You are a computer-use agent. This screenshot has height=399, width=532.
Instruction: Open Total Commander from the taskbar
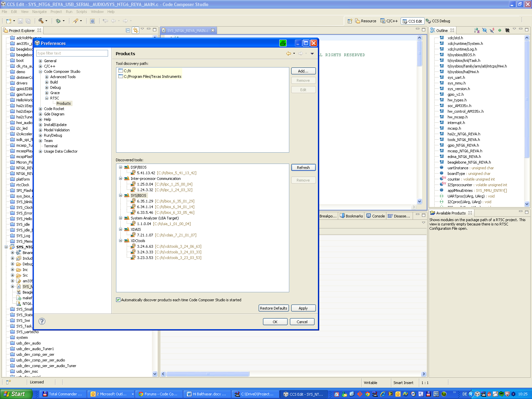pos(63,394)
